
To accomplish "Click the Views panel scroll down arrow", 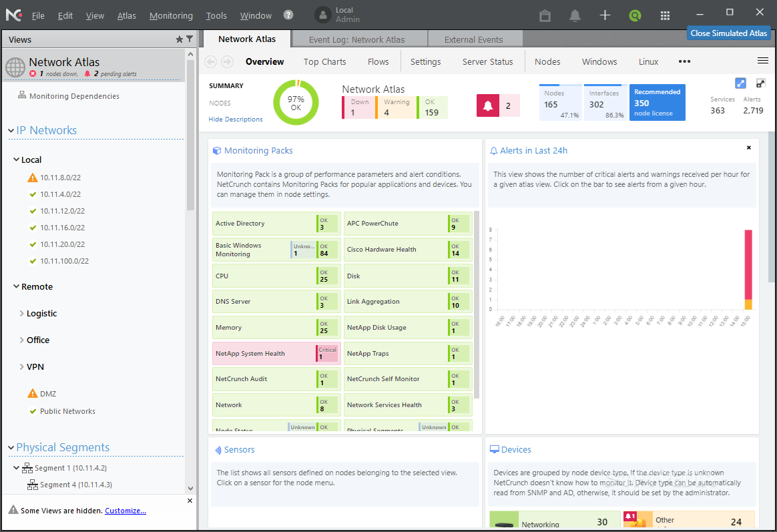I will (190, 489).
